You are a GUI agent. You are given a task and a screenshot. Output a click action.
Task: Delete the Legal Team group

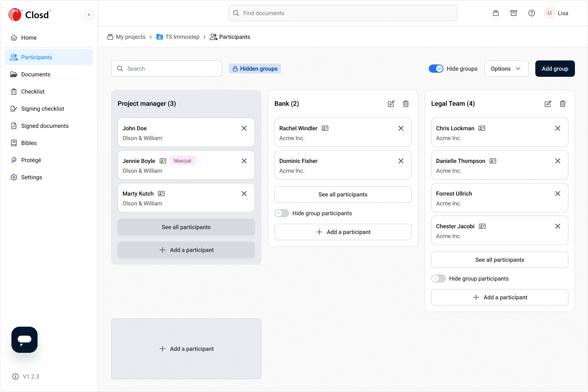pyautogui.click(x=562, y=104)
